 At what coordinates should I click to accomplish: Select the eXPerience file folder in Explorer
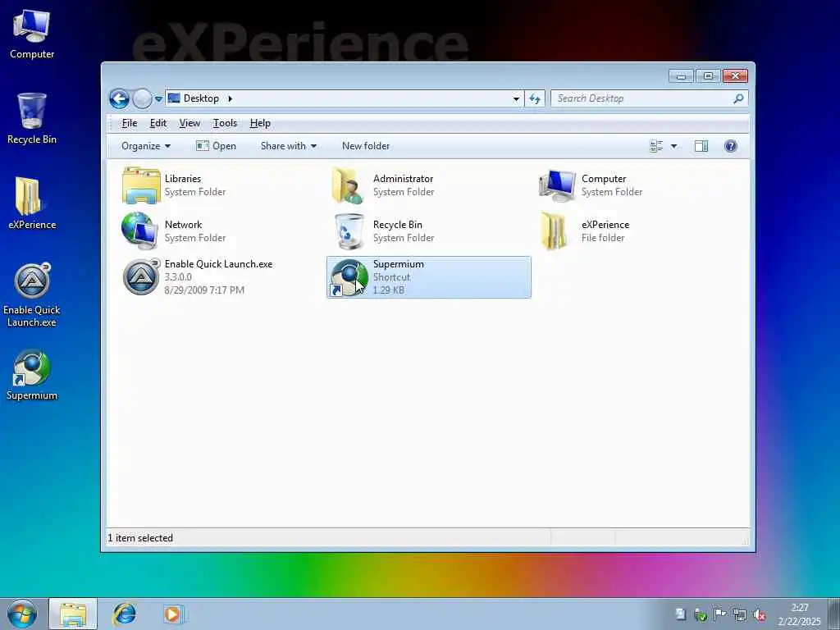[x=554, y=231]
